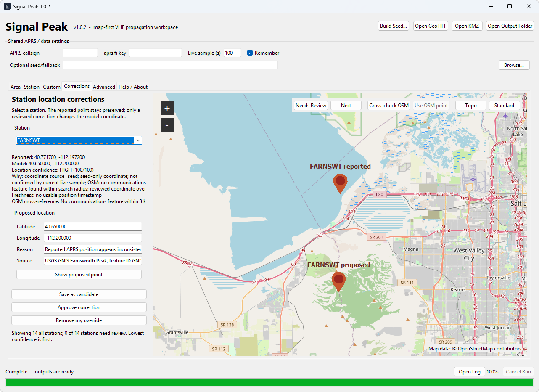Open the Advanced tab
The width and height of the screenshot is (539, 392).
click(x=104, y=87)
